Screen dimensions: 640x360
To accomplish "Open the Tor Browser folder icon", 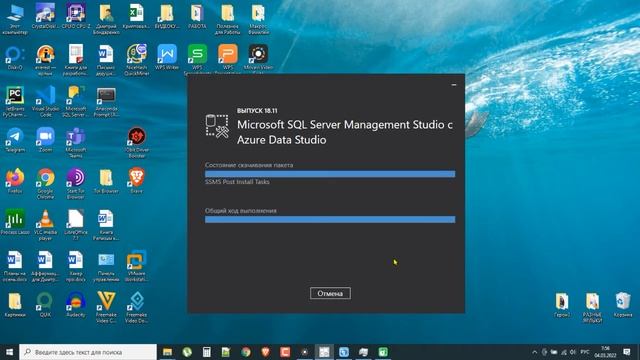I will coord(106,181).
